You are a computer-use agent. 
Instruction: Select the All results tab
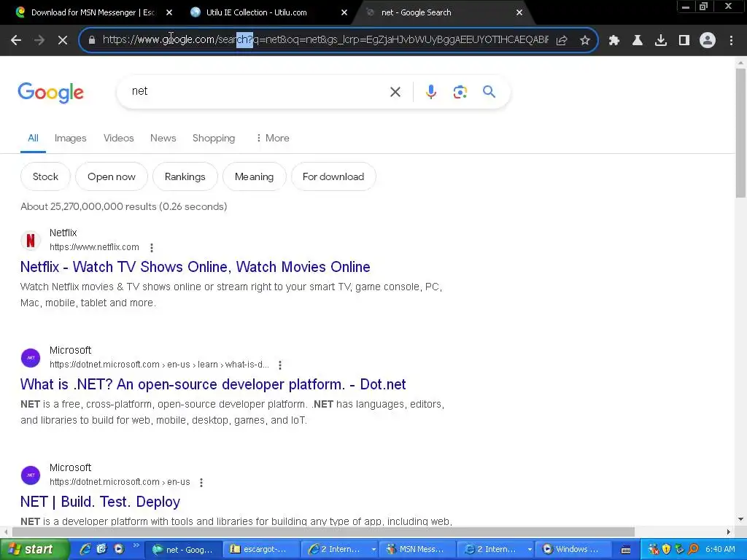pyautogui.click(x=33, y=138)
